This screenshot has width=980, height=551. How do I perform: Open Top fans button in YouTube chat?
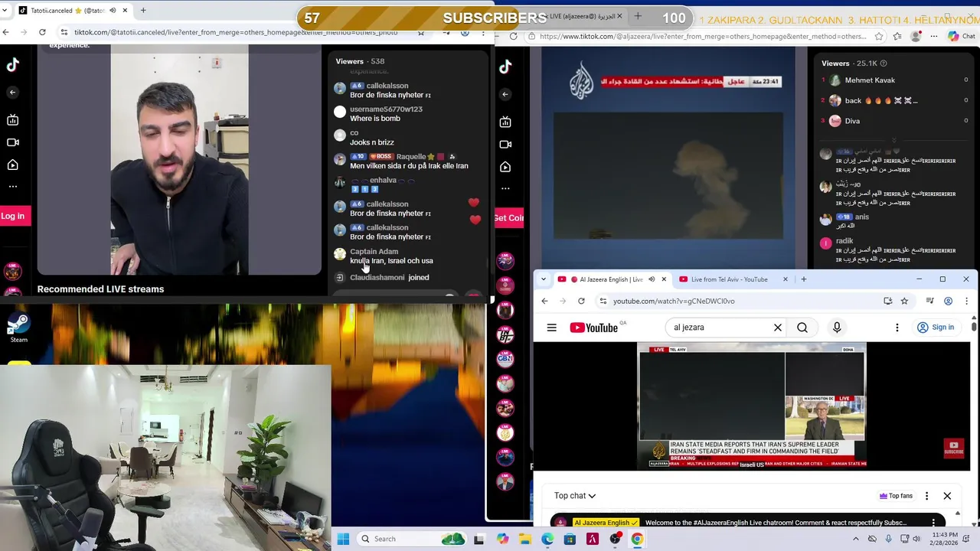pyautogui.click(x=896, y=496)
